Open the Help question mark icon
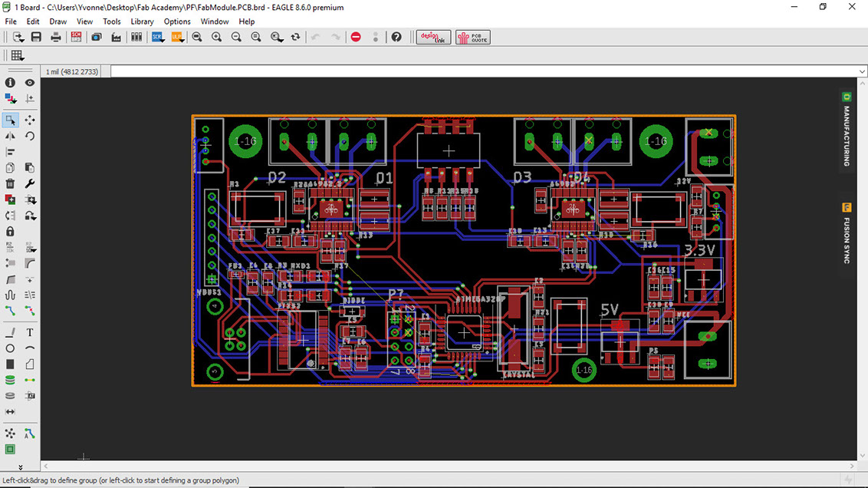Screen dimensions: 868x488 coord(396,37)
